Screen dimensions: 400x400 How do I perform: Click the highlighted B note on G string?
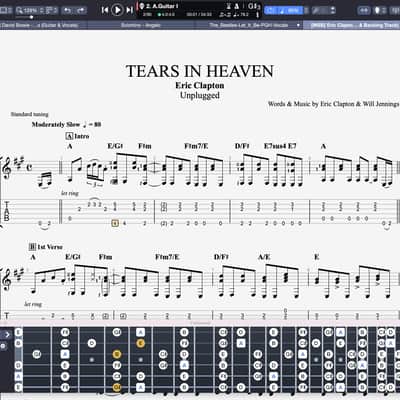116,354
